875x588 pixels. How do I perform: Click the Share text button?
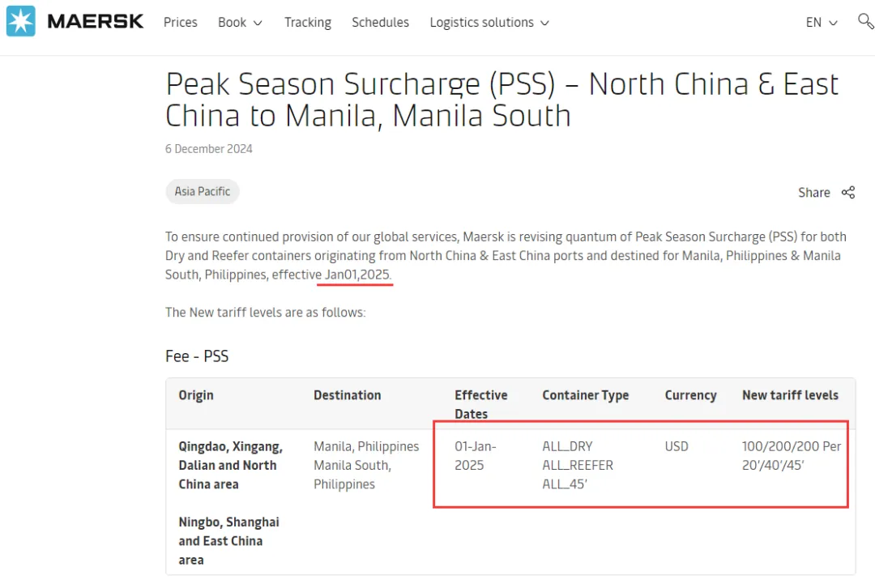[814, 193]
